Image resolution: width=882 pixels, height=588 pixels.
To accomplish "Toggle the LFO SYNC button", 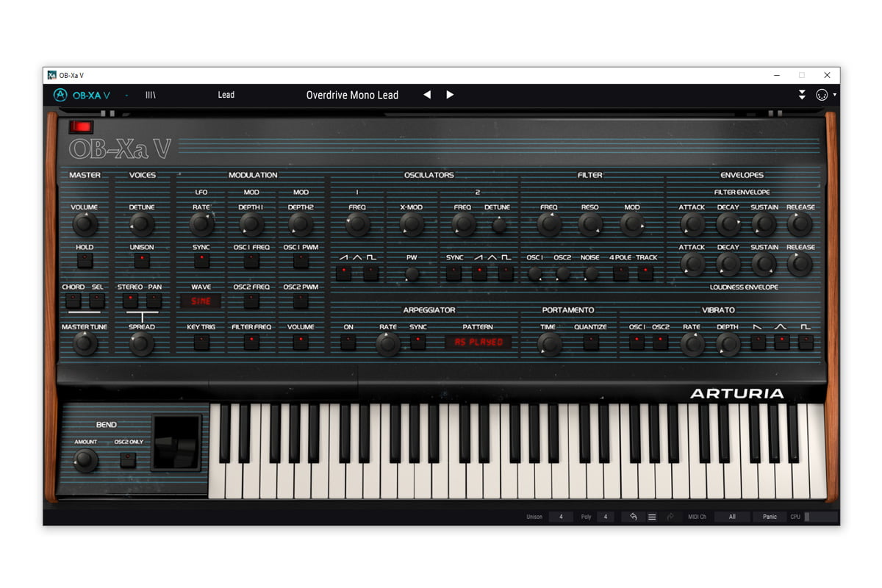I will tap(201, 260).
